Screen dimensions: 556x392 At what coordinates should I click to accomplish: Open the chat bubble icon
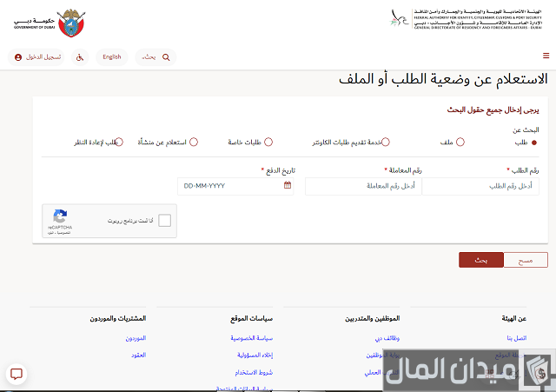(x=17, y=374)
